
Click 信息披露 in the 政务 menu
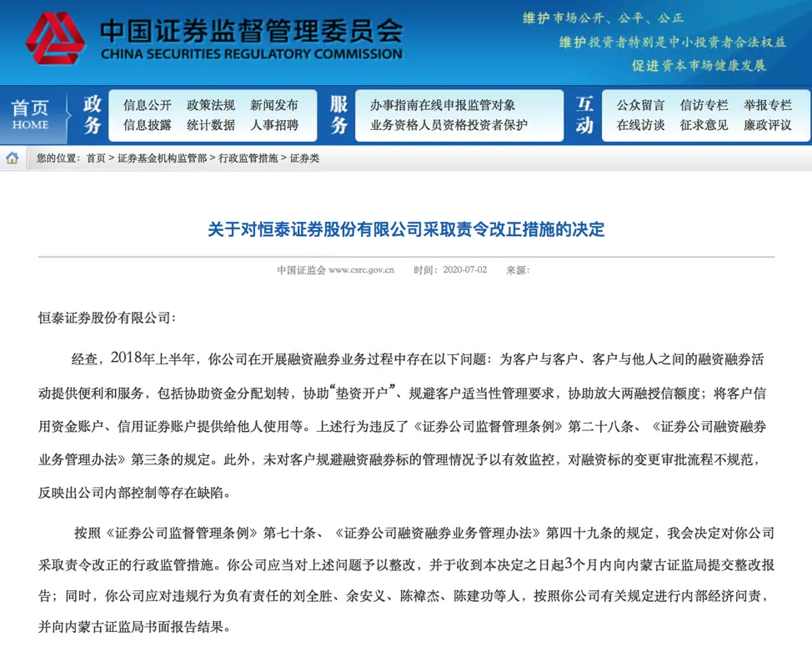pyautogui.click(x=147, y=125)
